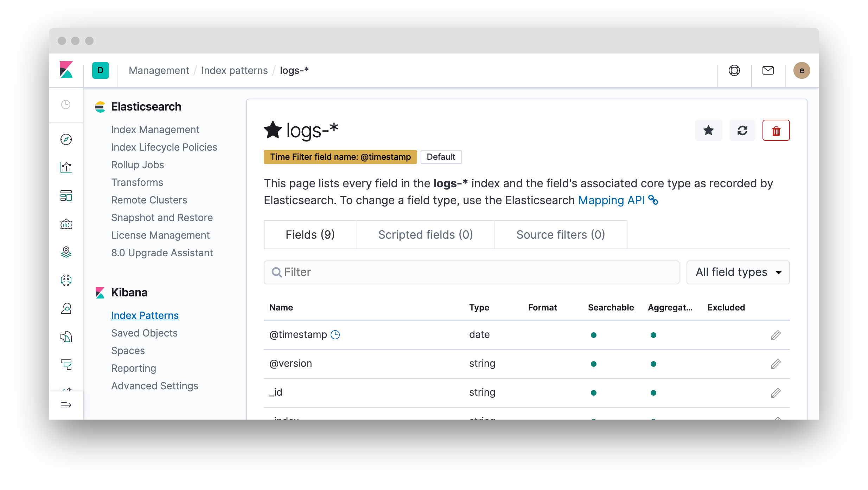Image resolution: width=868 pixels, height=490 pixels.
Task: Open the Maps icon in the sidebar
Action: tap(66, 252)
